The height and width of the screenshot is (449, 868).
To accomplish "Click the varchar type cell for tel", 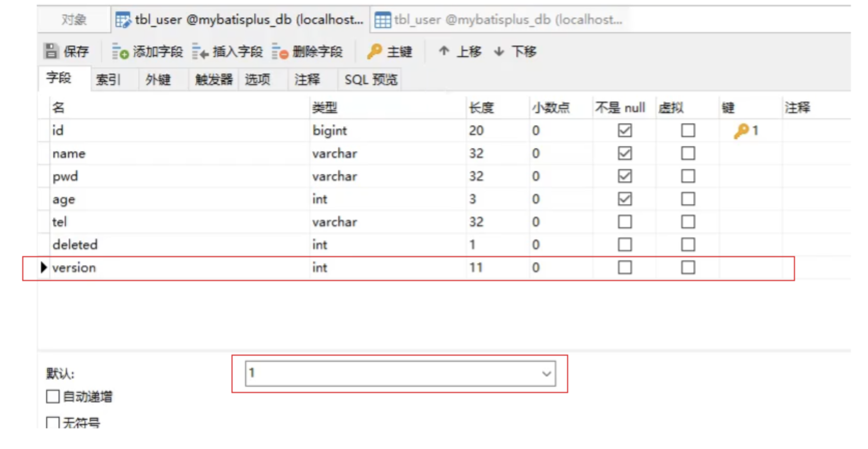I will pos(388,222).
